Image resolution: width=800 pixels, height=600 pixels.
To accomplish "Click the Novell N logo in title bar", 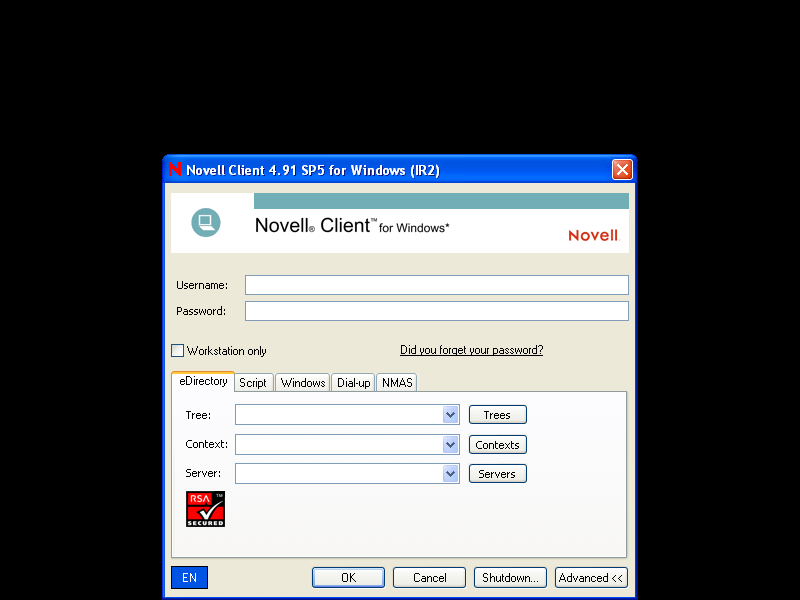I will pyautogui.click(x=175, y=169).
